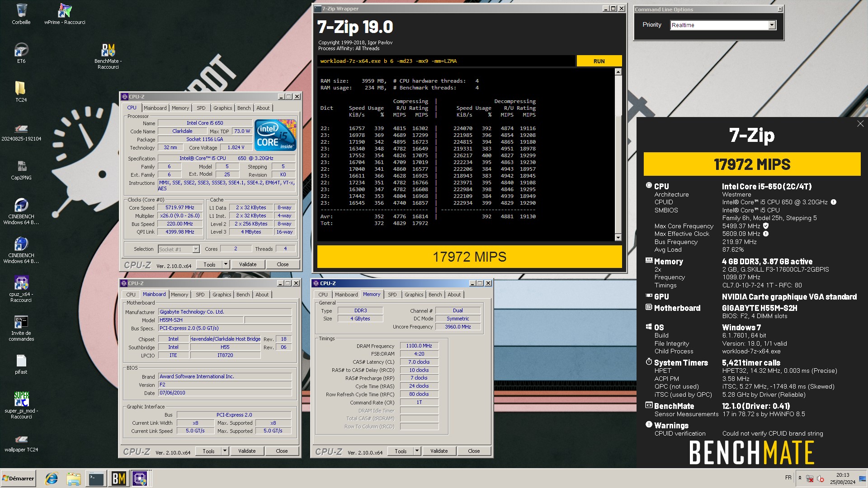Switch to Mainboard tab in top CPU-Z
This screenshot has height=488, width=868.
pos(155,108)
